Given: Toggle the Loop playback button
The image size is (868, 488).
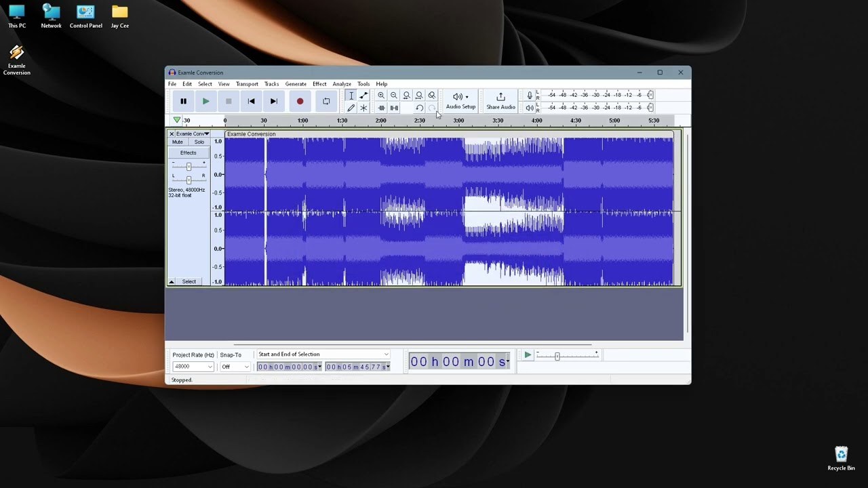Looking at the screenshot, I should coord(326,101).
